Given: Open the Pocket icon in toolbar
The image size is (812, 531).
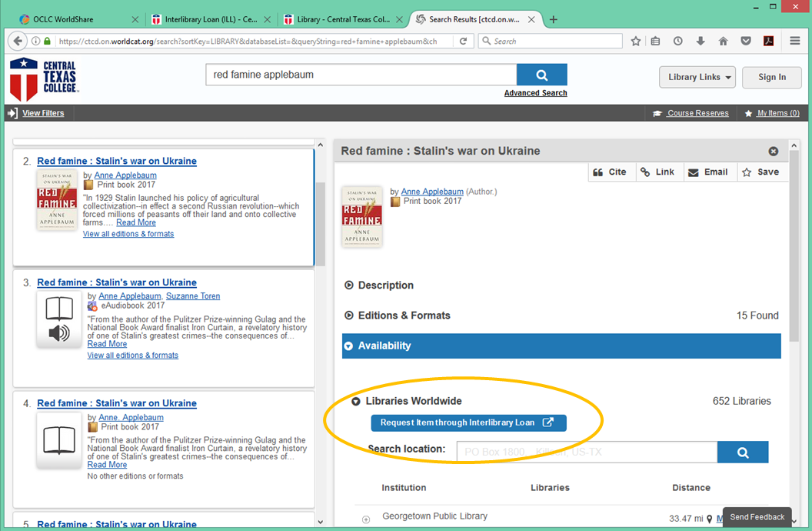Looking at the screenshot, I should tap(746, 41).
